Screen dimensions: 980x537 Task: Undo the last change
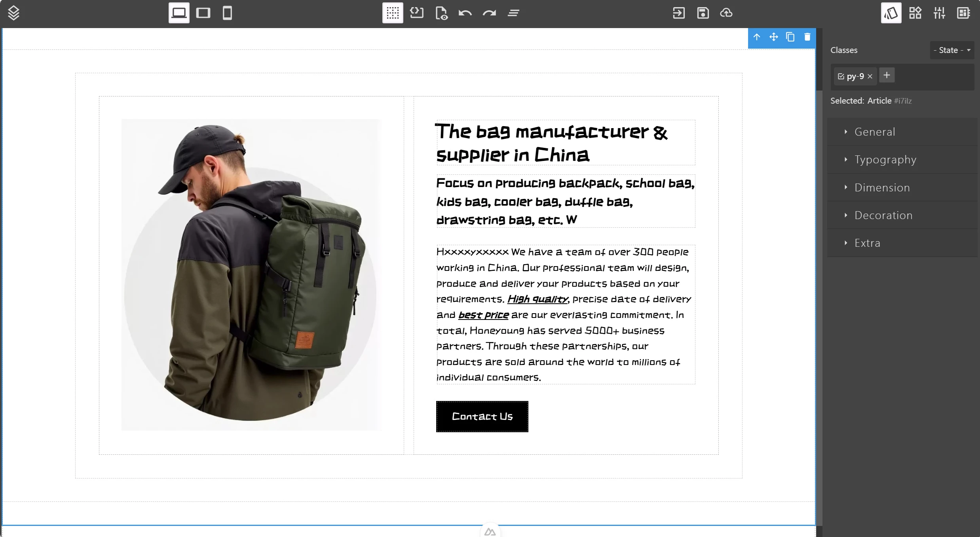pyautogui.click(x=465, y=13)
